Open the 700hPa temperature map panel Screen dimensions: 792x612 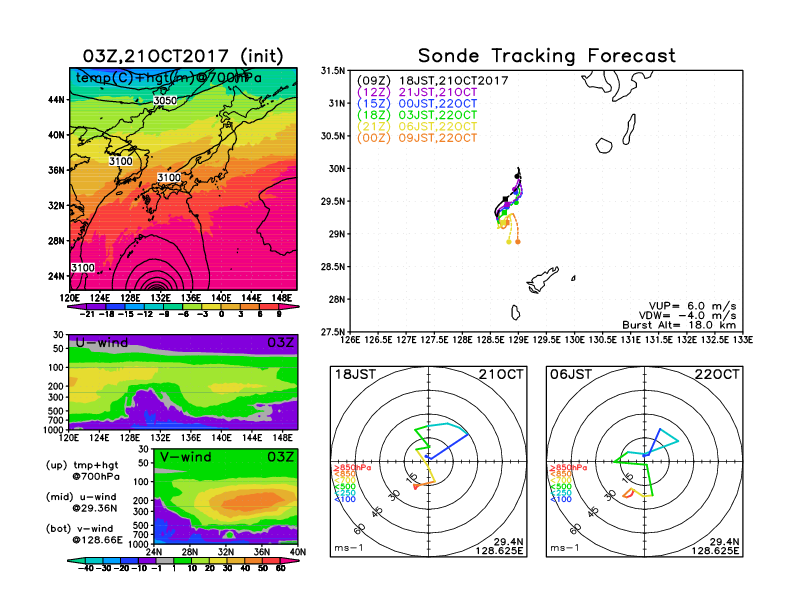(183, 179)
